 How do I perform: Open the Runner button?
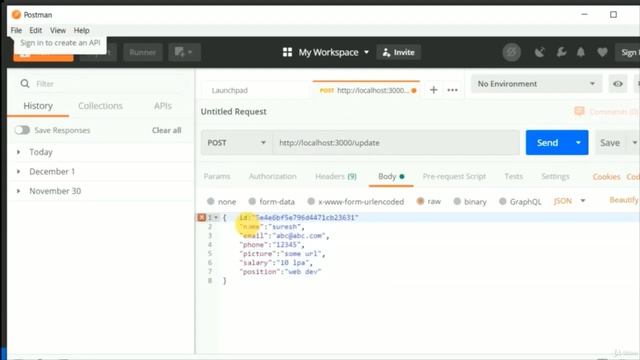[142, 52]
